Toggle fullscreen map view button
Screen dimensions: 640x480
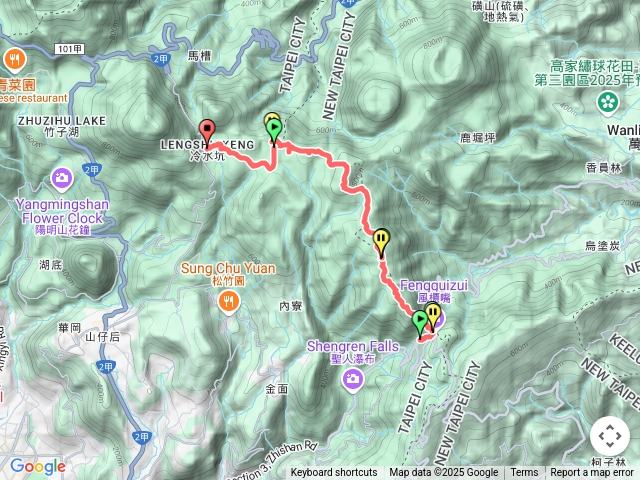coord(610,436)
